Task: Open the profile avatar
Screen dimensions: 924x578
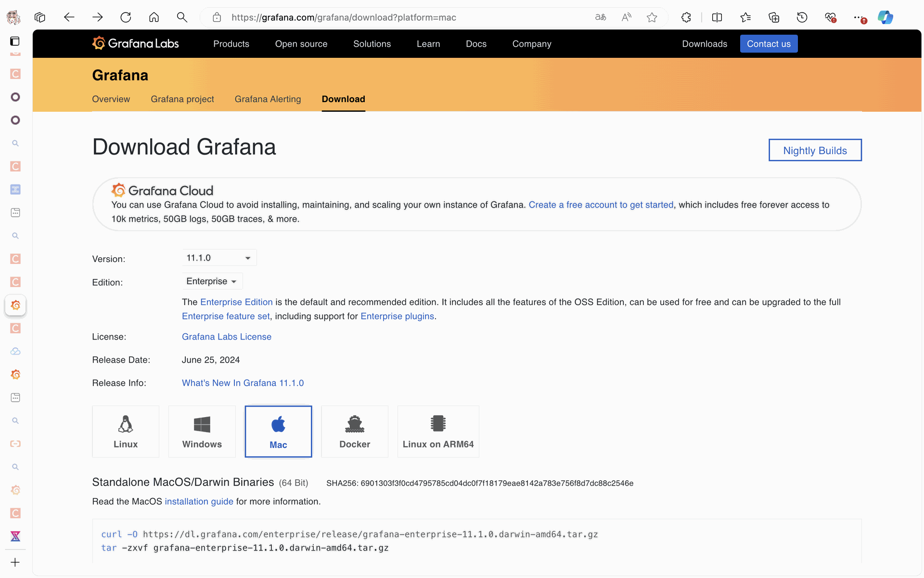Action: tap(13, 17)
